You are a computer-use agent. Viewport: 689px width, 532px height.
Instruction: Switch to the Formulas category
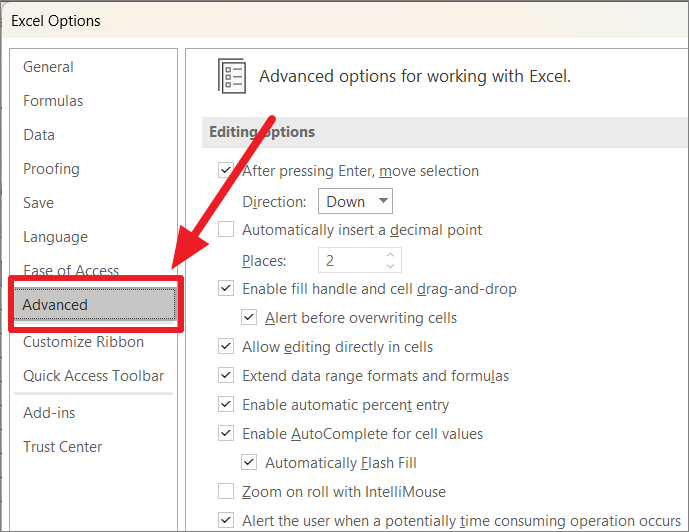[53, 101]
